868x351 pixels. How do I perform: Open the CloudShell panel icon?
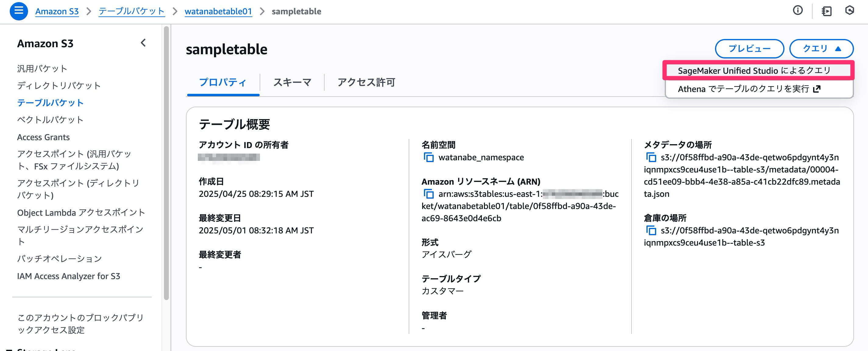tap(826, 11)
